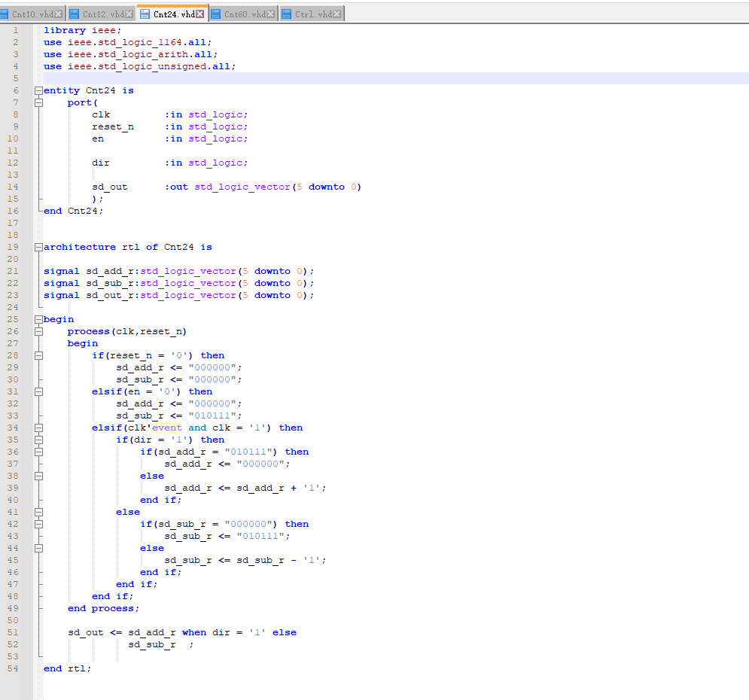
Task: Click 'clk' port name on line 8
Action: [101, 114]
